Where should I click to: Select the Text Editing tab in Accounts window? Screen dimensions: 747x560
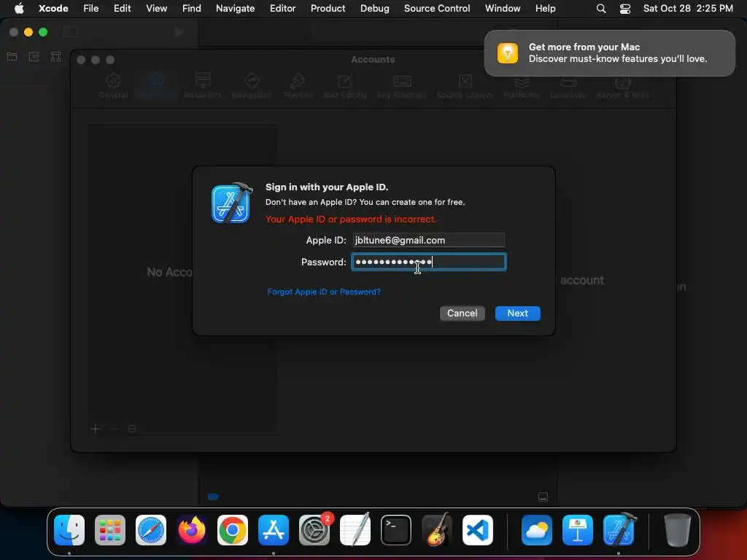[x=345, y=87]
